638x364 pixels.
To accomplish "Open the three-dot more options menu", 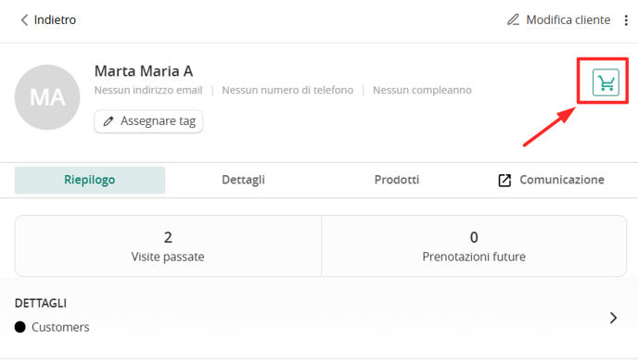I will pyautogui.click(x=626, y=19).
